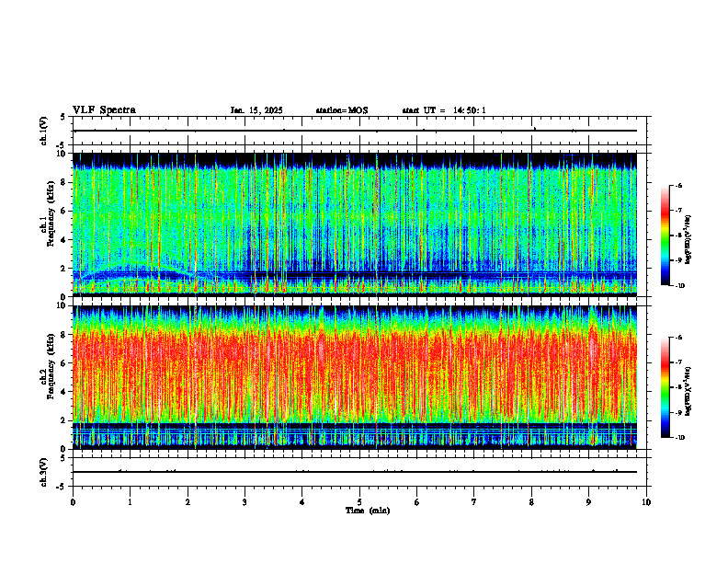Viewport: 728px width, 563px height.
Task: Click time axis tick label '5'
Action: (x=359, y=502)
